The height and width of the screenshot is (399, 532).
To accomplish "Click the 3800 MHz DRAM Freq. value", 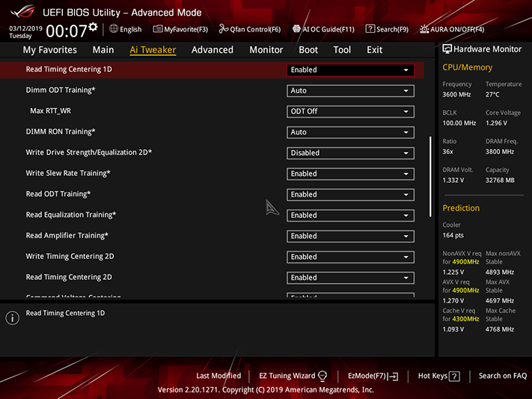I will (x=499, y=151).
